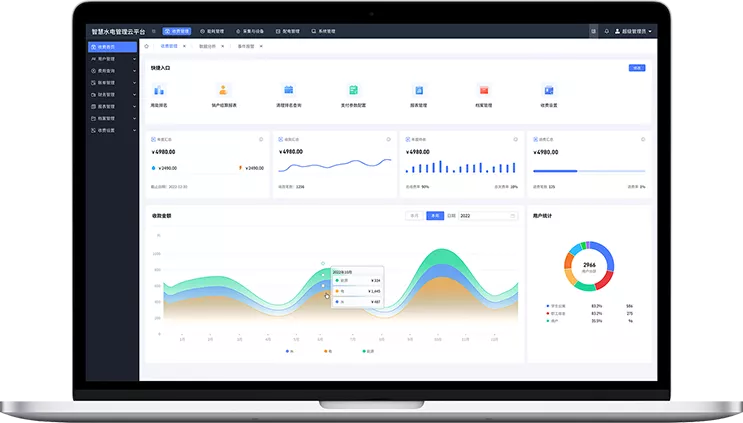This screenshot has width=743, height=423.
Task: Toggle the green 能源 series in chart legend
Action: click(368, 351)
